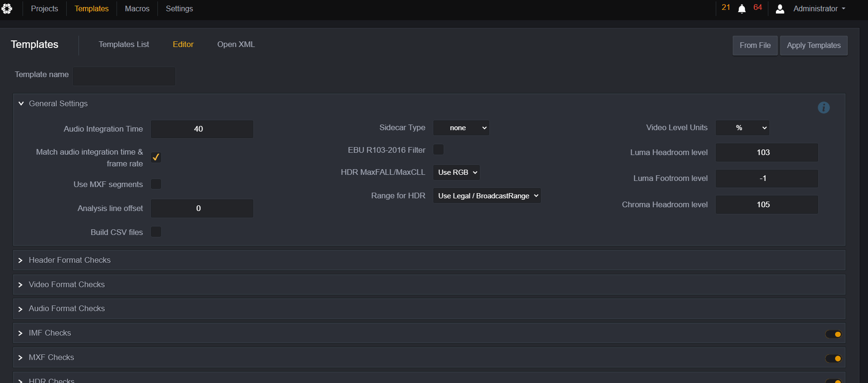This screenshot has width=868, height=383.
Task: Toggle the MXF Checks switch
Action: click(834, 359)
